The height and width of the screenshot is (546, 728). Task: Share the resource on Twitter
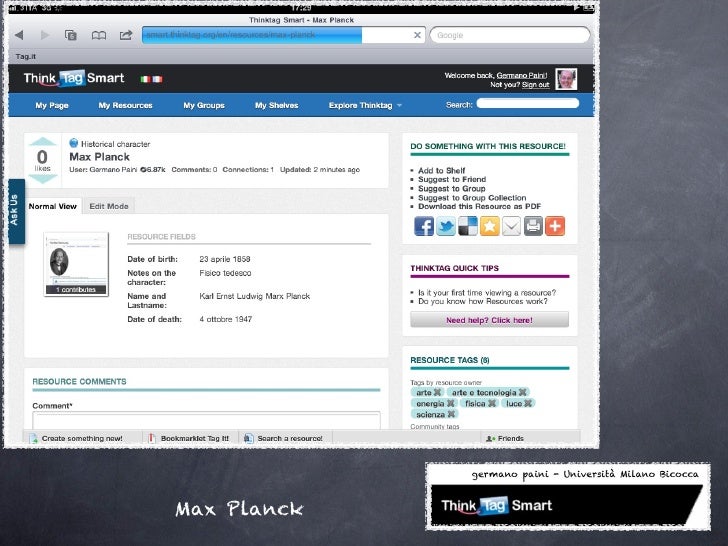click(x=446, y=227)
